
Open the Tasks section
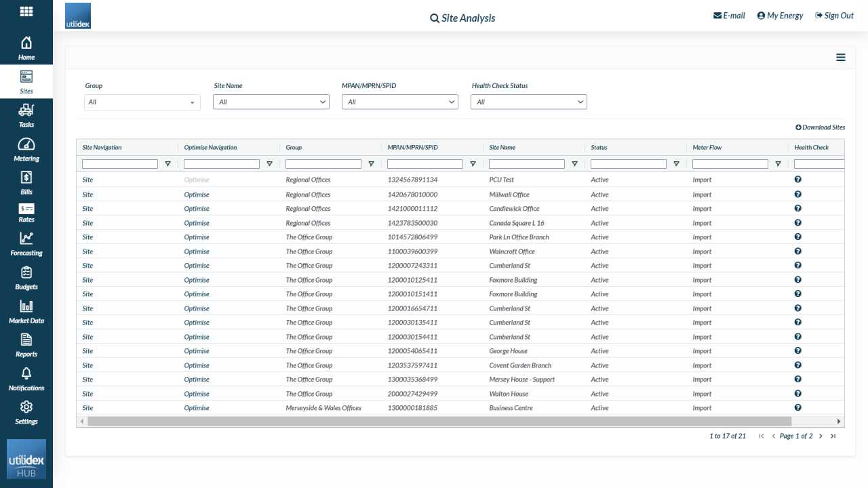pyautogui.click(x=26, y=115)
